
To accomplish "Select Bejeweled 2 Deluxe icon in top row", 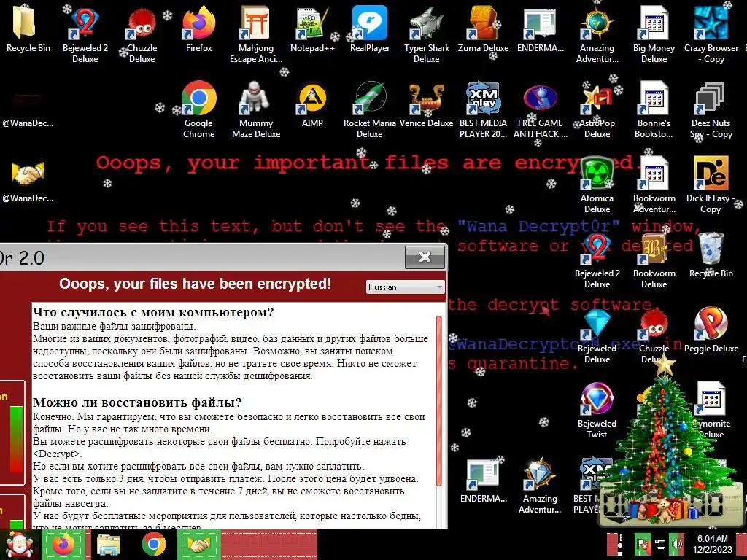I will click(85, 34).
